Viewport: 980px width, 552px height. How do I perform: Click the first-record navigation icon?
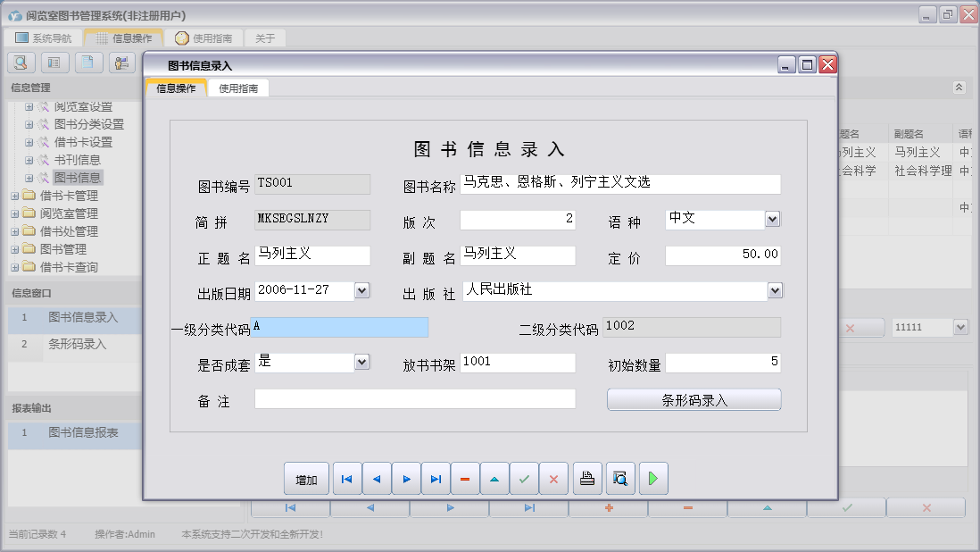click(x=347, y=478)
